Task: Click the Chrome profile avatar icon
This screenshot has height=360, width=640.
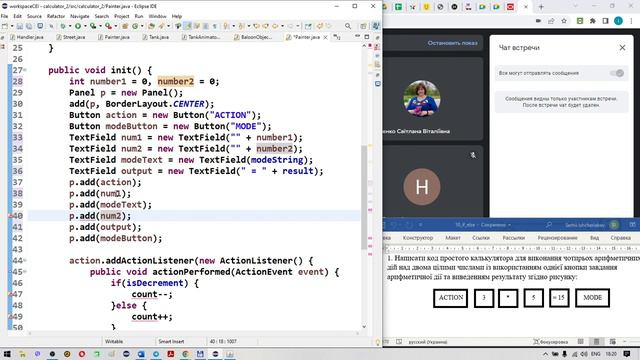Action: tap(618, 21)
